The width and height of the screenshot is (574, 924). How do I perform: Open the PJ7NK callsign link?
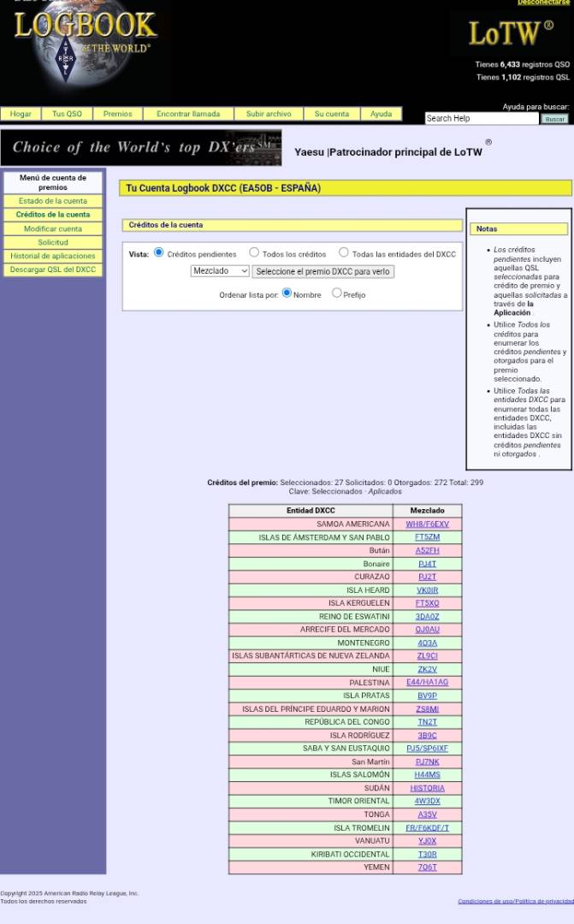click(x=427, y=762)
